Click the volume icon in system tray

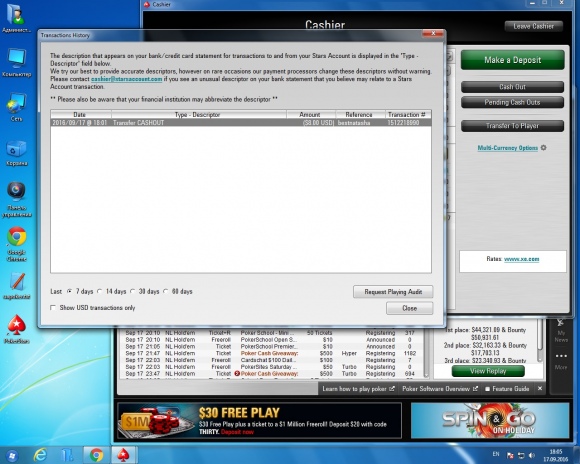click(x=532, y=455)
